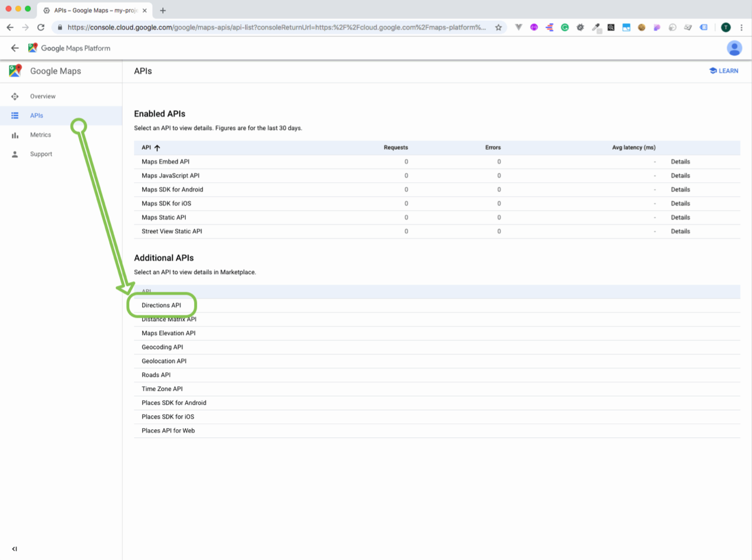Select Time Zone API
Screen dimensions: 752x560
[437, 389]
